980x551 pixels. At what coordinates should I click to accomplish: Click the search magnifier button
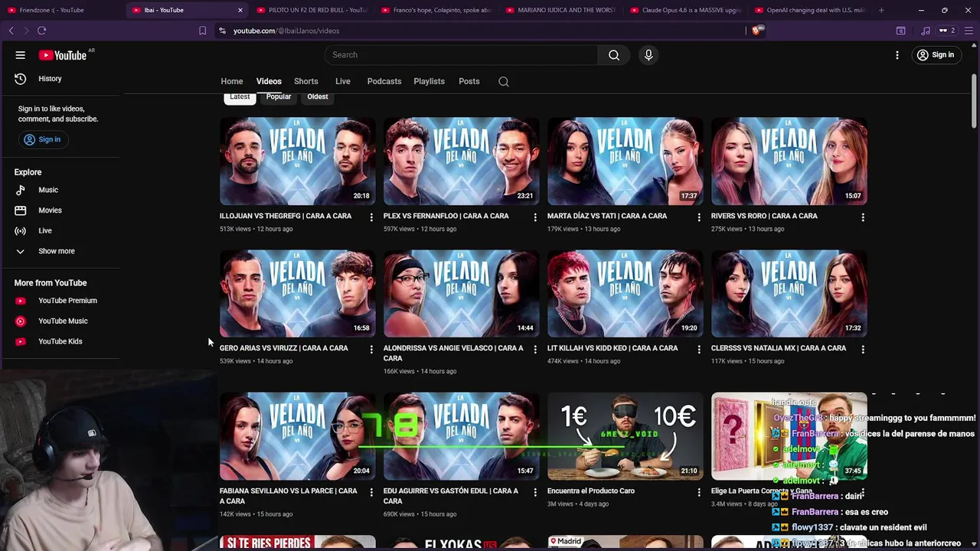[x=614, y=55]
